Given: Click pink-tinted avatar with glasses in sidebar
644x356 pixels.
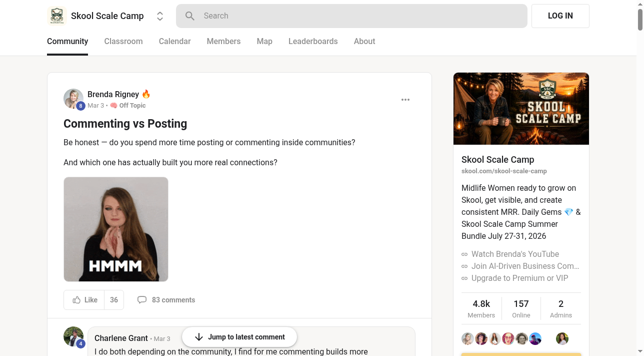Looking at the screenshot, I should [x=508, y=339].
